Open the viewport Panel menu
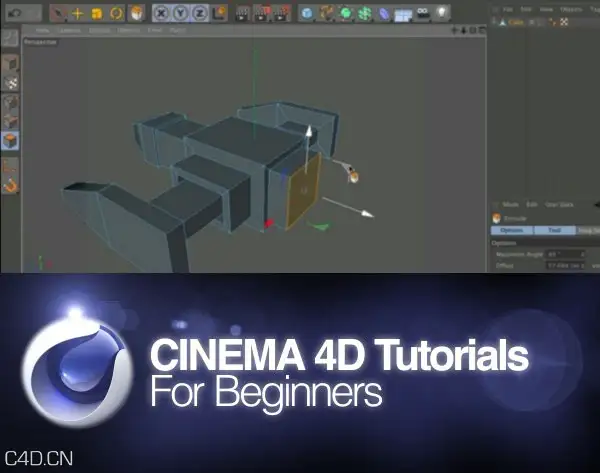The height and width of the screenshot is (473, 600). coord(178,30)
